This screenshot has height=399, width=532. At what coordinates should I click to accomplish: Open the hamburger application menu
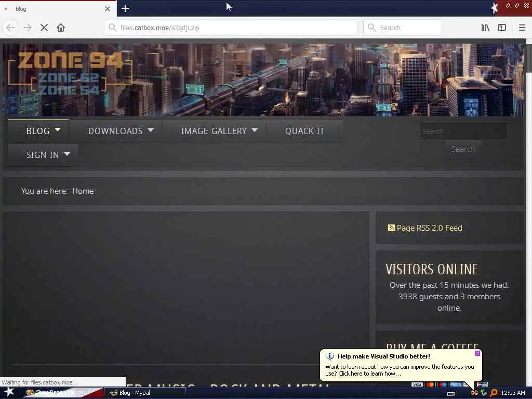522,28
